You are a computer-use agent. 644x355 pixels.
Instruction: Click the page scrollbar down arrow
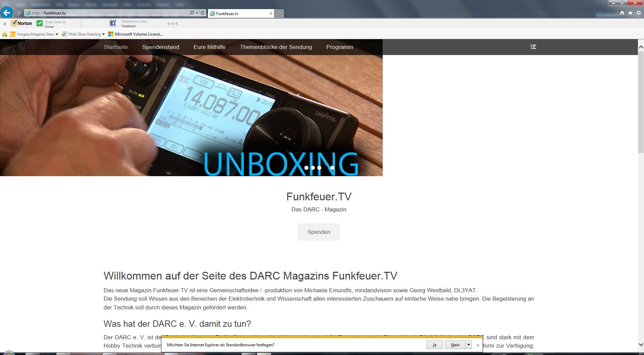click(641, 345)
